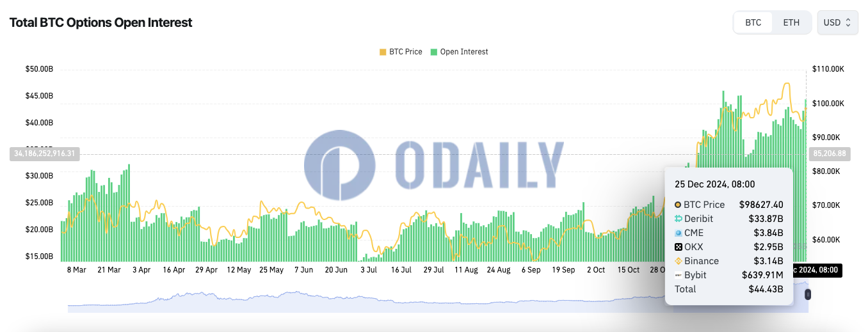Click the $30.00B y-axis label
This screenshot has height=332, width=868.
point(39,176)
